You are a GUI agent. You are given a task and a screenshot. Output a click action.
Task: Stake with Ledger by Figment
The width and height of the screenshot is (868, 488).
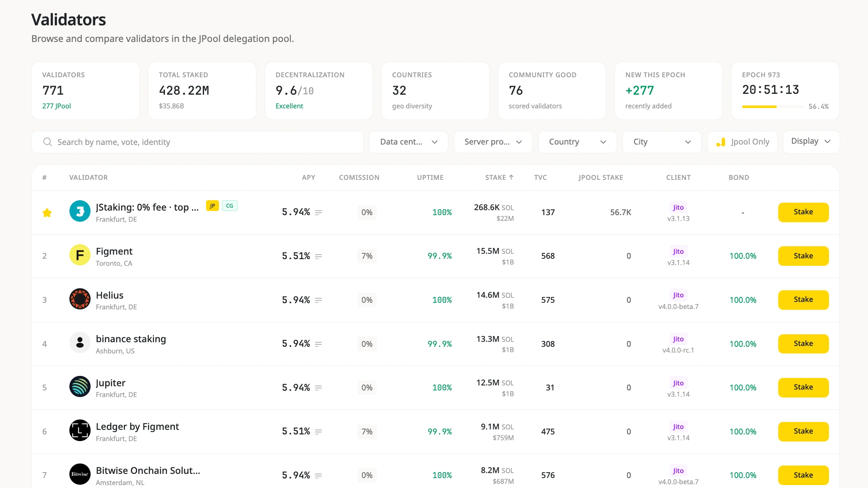coord(803,432)
